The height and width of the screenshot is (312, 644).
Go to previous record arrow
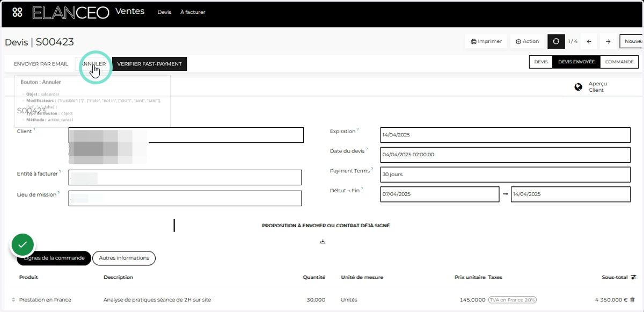589,41
